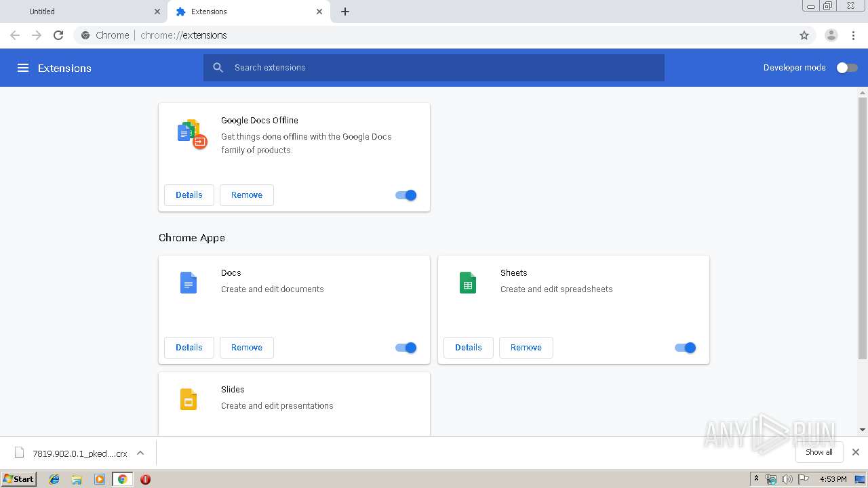Switch to the Extensions tab
This screenshot has height=488, width=868.
coord(249,12)
